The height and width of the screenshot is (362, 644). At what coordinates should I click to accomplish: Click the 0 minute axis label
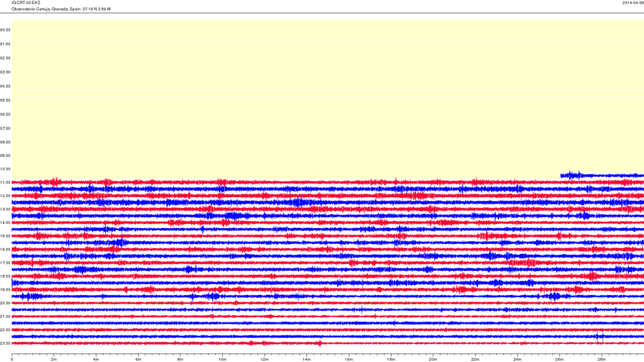click(12, 359)
